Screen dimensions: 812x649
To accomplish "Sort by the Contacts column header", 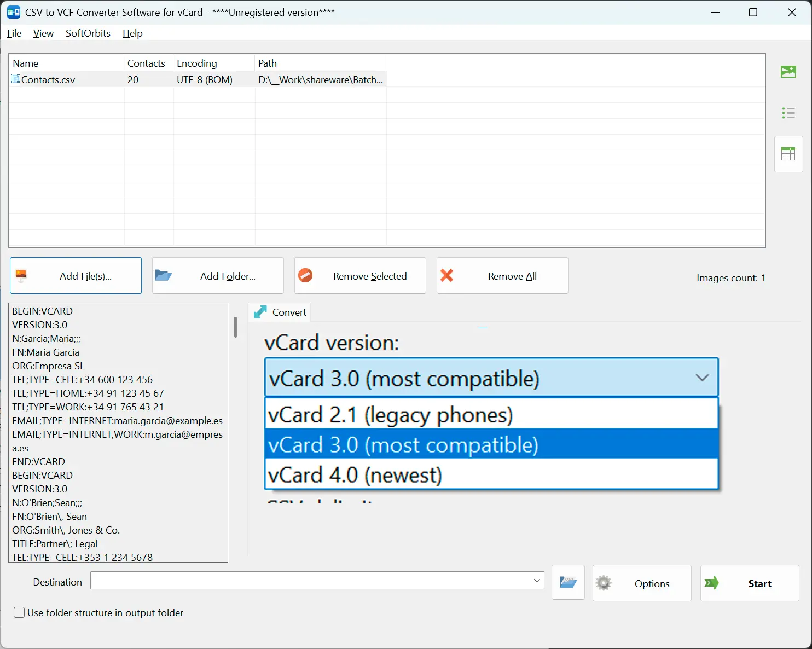I will (149, 63).
